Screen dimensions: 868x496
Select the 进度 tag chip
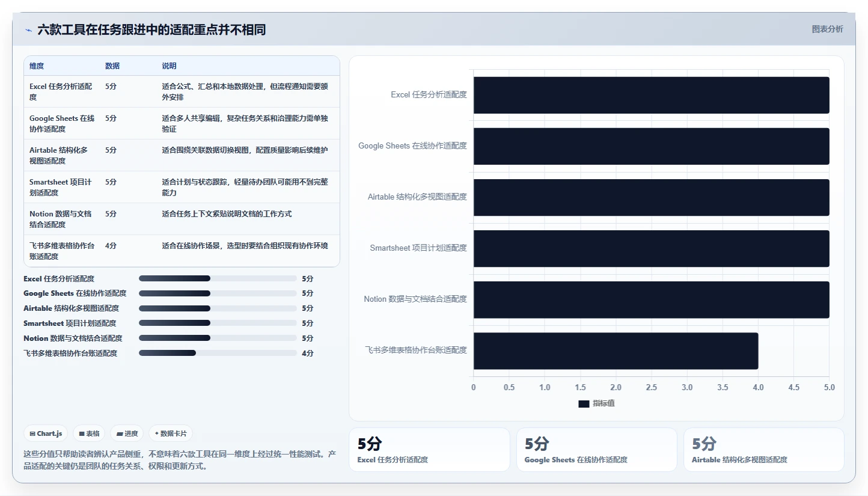(127, 433)
